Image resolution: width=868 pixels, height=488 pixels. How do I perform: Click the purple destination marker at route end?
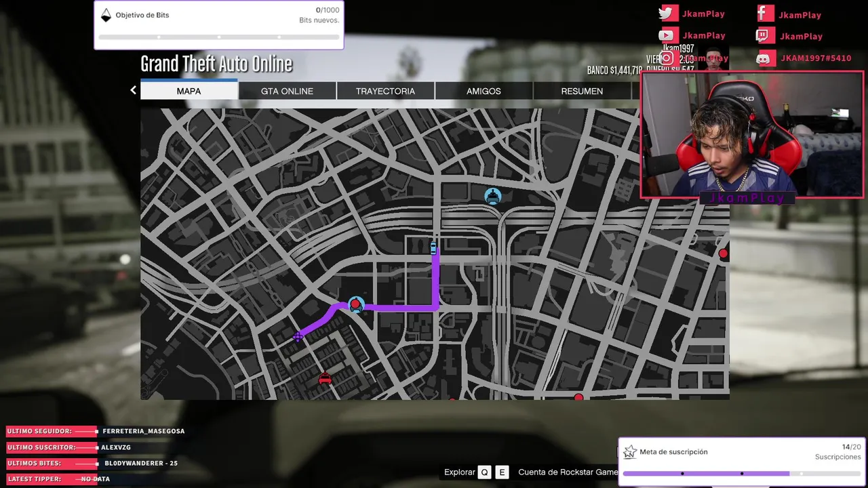coord(298,336)
